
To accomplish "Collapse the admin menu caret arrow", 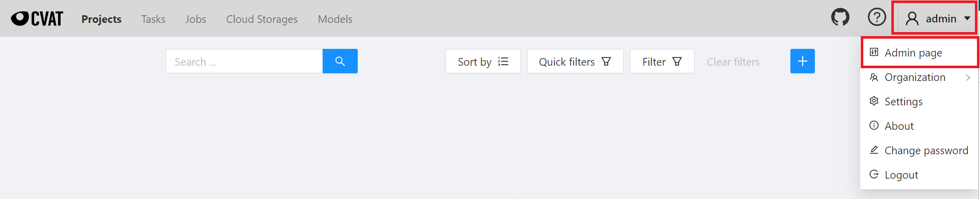I will point(967,19).
